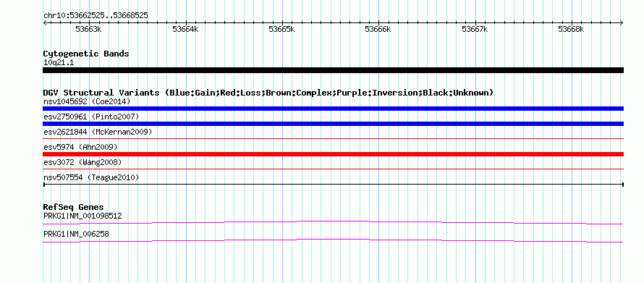Click the 53666k ruler tick label
The width and height of the screenshot is (644, 283).
click(378, 29)
